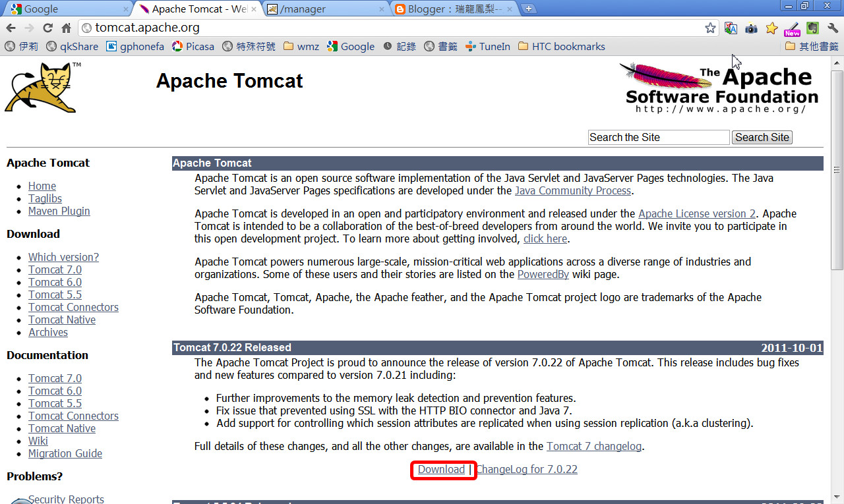
Task: Follow the Java Community Process link
Action: pos(573,190)
